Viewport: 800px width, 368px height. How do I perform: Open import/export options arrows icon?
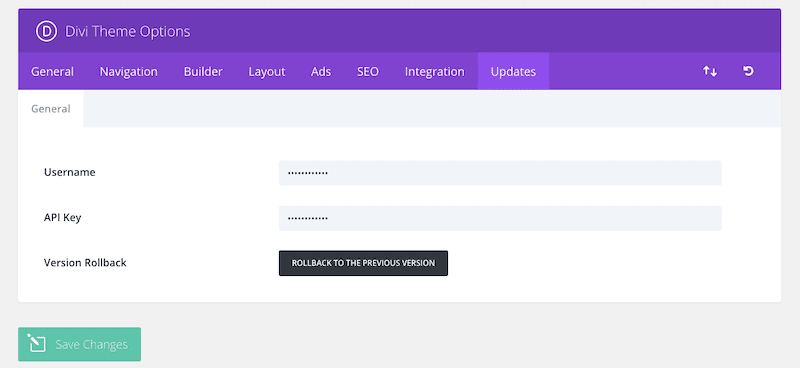pyautogui.click(x=710, y=71)
